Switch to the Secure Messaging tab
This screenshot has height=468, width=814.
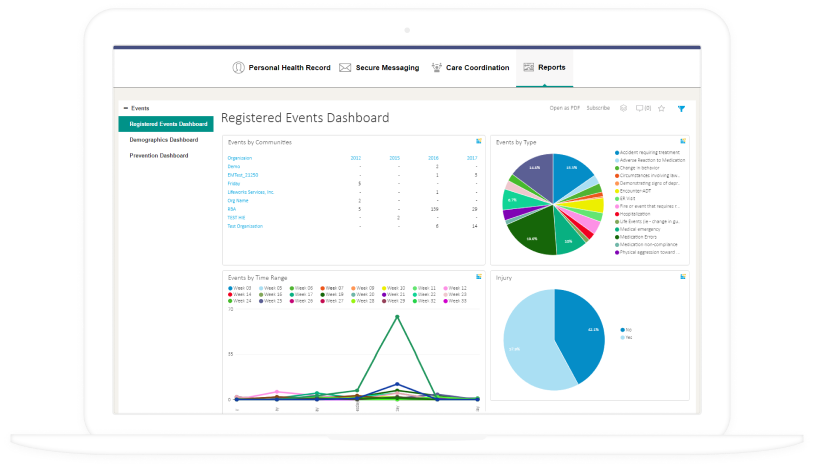[x=378, y=68]
